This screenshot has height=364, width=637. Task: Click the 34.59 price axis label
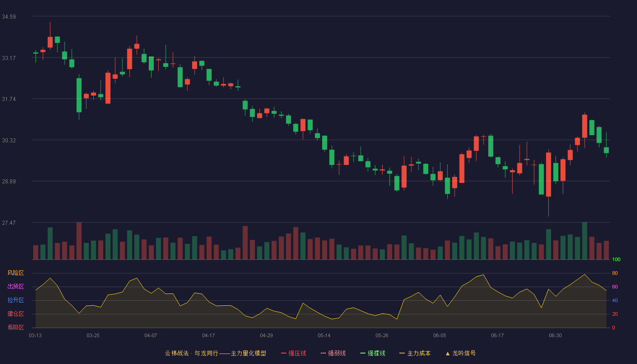(9, 17)
